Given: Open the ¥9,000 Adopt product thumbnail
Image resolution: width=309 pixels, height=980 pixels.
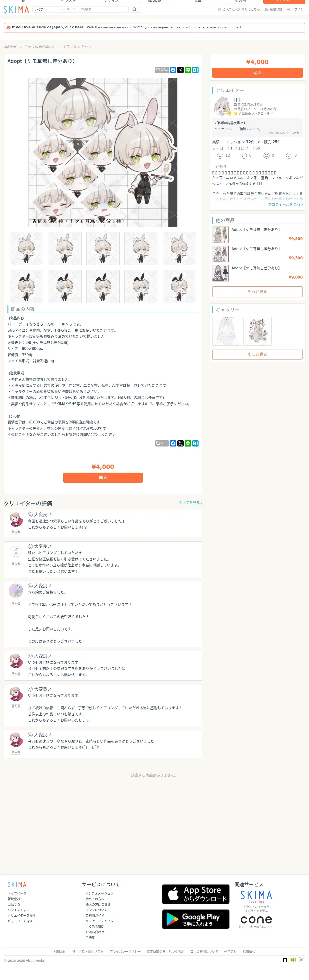Looking at the screenshot, I should (221, 273).
